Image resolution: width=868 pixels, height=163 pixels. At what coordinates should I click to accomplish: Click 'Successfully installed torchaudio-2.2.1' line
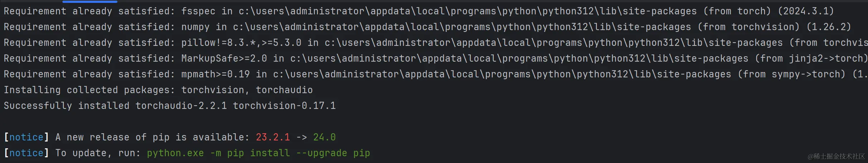(170, 106)
